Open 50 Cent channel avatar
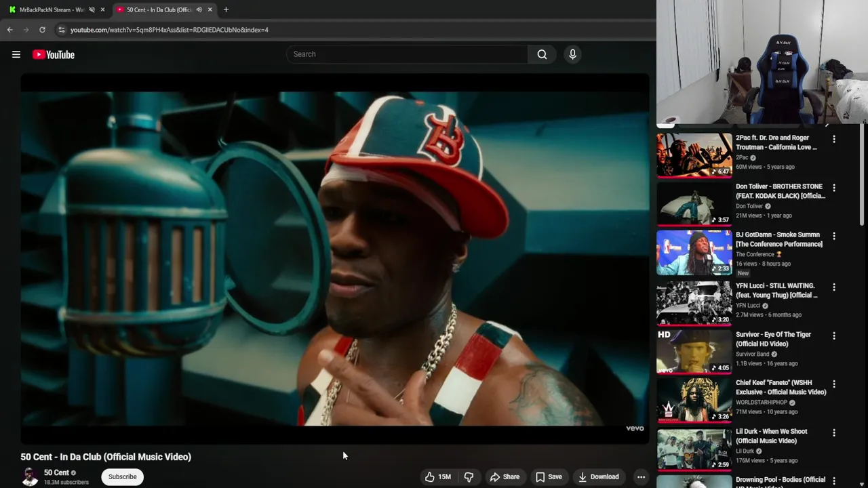The width and height of the screenshot is (868, 488). coord(30,477)
